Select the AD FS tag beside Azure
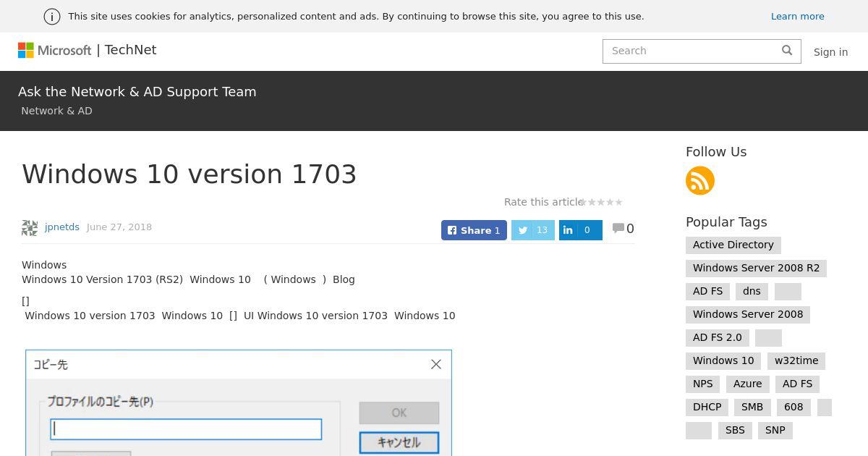Screen dimensions: 868x456 (797, 384)
